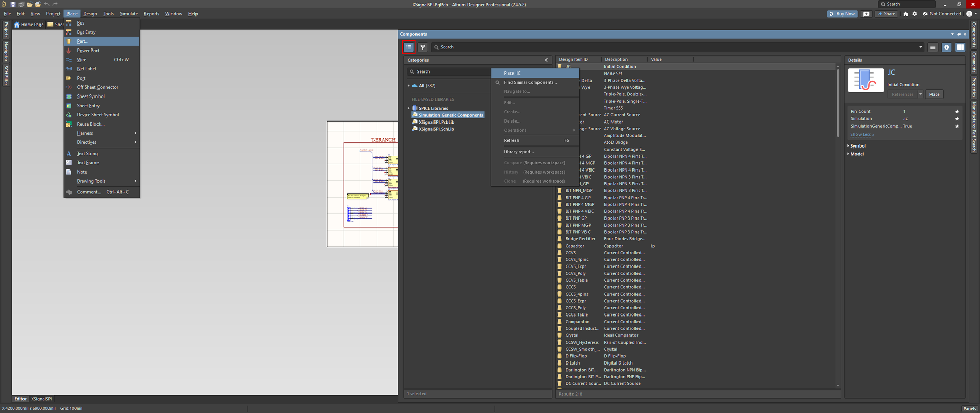980x413 pixels.
Task: Open the Design menu in the menu bar
Action: tap(90, 14)
